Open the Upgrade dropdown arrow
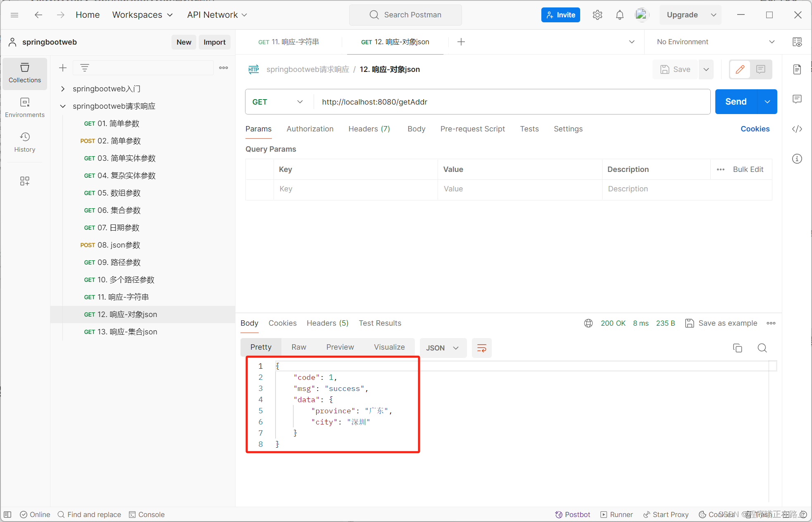Viewport: 812px width, 522px height. pyautogui.click(x=714, y=15)
